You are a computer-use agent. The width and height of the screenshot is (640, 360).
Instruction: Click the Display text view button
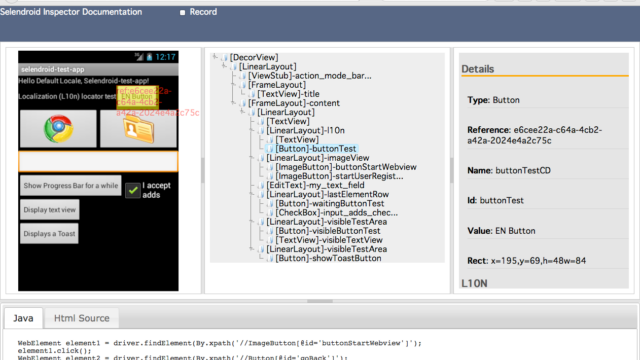tap(49, 210)
